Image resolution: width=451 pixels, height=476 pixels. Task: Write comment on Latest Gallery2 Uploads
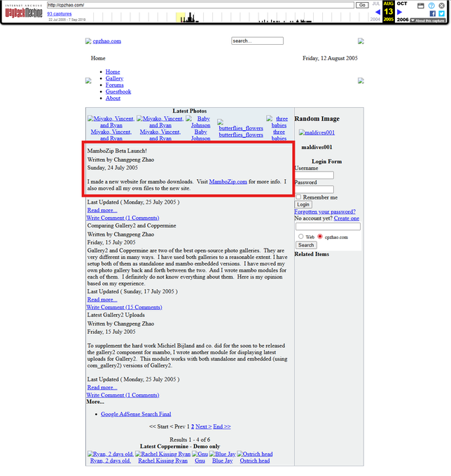point(123,395)
